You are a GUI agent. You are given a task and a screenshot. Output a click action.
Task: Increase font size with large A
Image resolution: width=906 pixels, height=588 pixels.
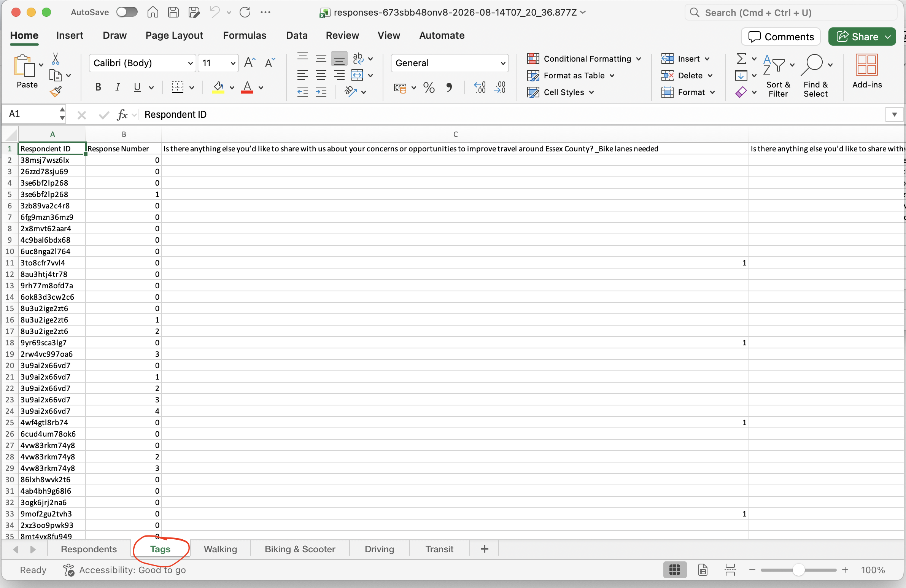click(250, 62)
